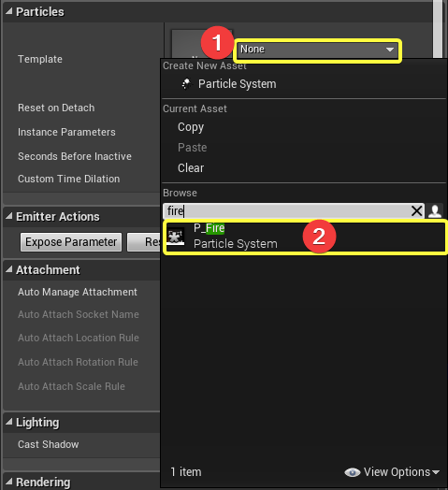Click the P_Fire asset thumbnail icon

176,237
